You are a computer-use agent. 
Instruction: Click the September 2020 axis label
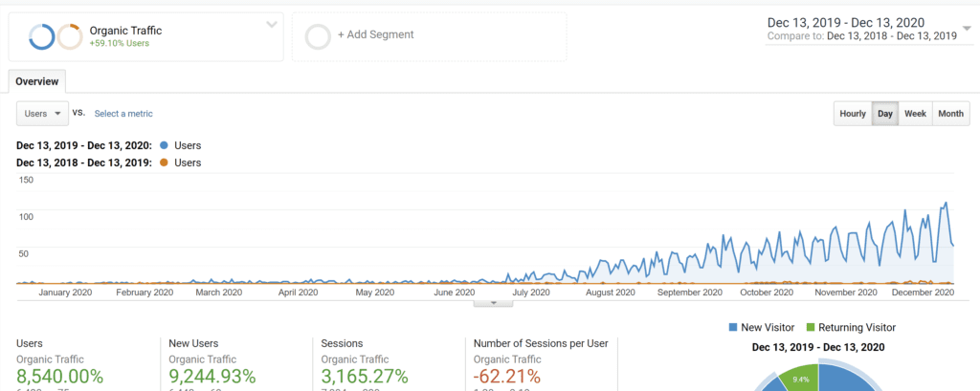coord(689,292)
